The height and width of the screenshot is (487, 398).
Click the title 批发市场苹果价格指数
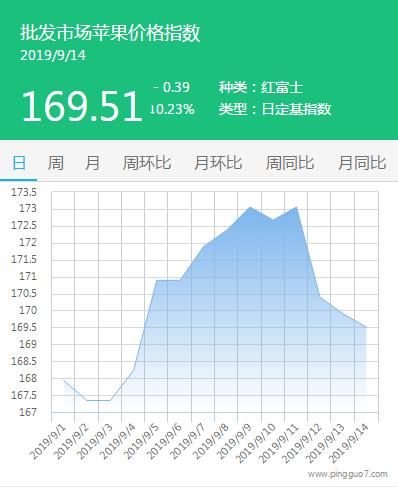point(110,33)
